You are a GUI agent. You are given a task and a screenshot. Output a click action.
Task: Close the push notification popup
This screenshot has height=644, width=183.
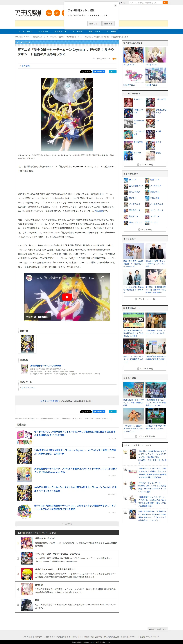(x=115, y=6)
